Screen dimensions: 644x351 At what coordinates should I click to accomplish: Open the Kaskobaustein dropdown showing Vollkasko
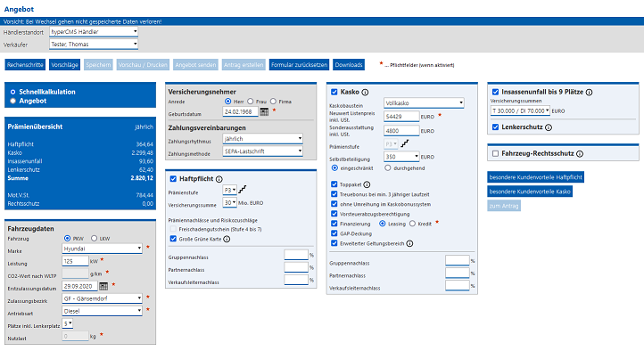click(424, 103)
